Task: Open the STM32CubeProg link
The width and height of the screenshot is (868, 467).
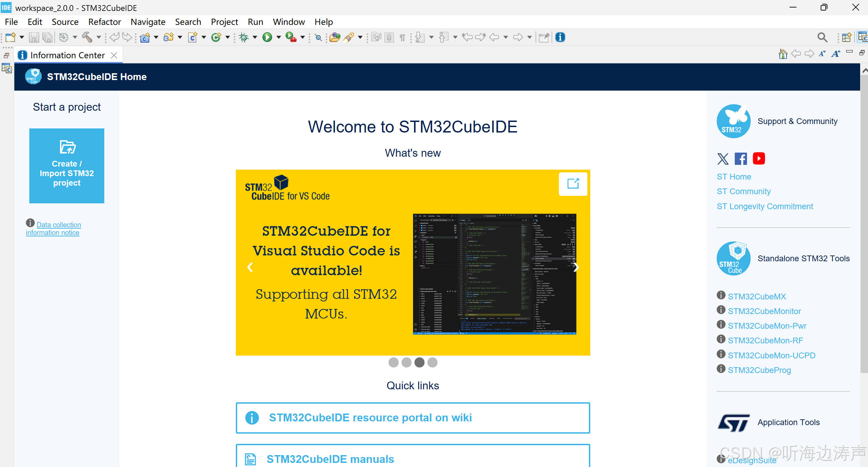Action: pos(759,370)
